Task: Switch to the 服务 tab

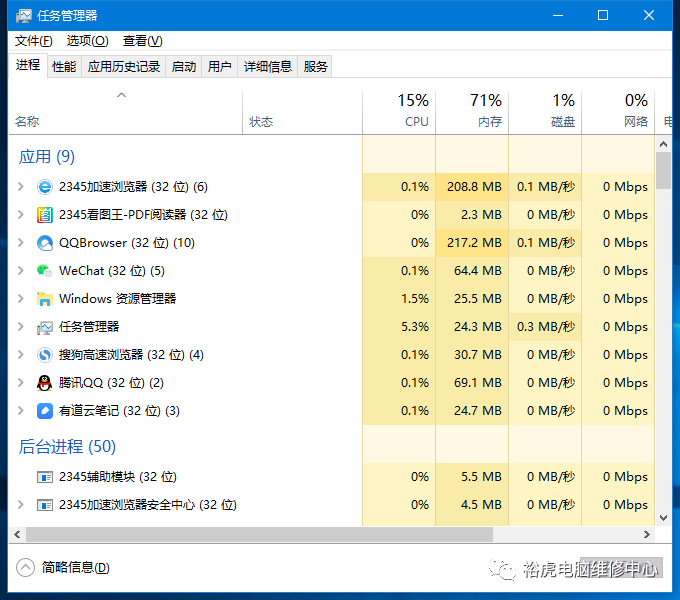Action: pyautogui.click(x=315, y=67)
